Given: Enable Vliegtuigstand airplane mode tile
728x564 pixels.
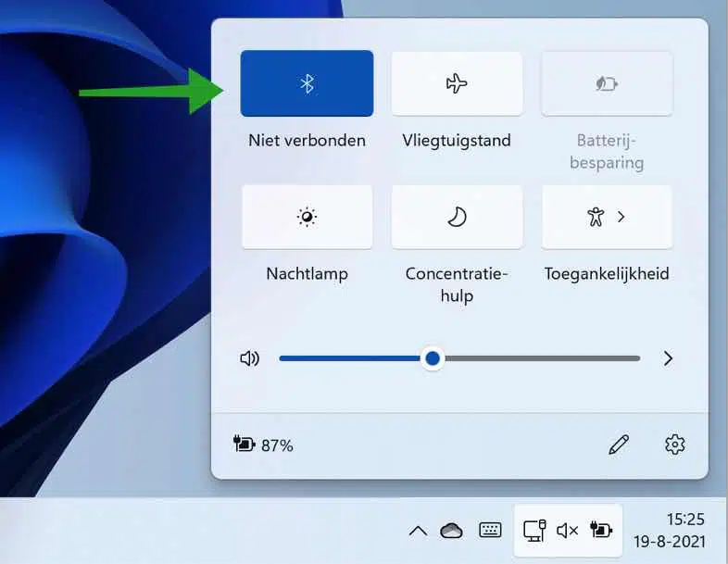Looking at the screenshot, I should (457, 83).
